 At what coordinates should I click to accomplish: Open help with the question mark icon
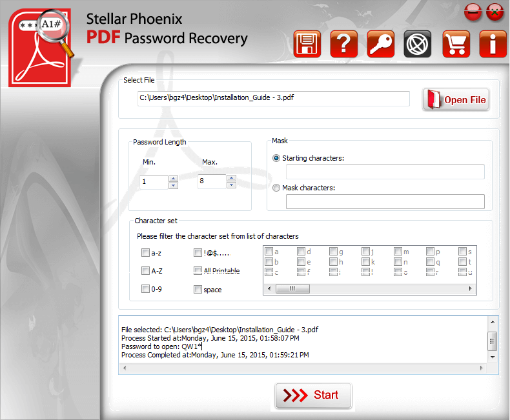tap(344, 45)
